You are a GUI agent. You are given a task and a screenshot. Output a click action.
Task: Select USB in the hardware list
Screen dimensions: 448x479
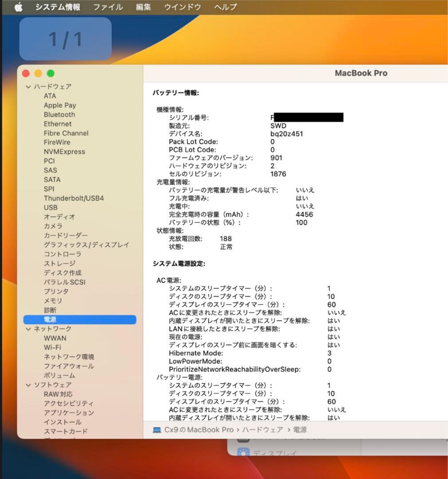51,208
